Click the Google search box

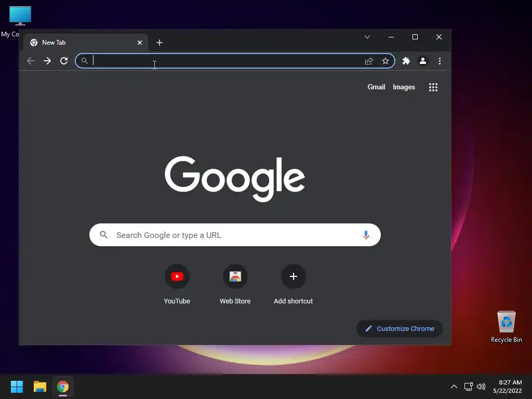(235, 235)
